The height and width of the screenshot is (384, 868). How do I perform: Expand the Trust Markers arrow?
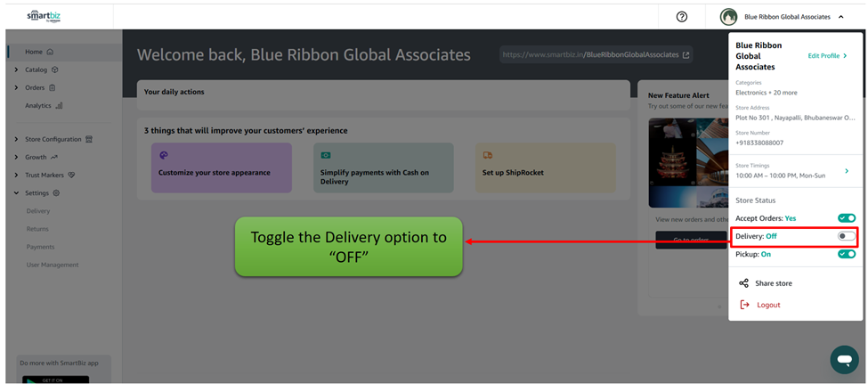click(x=16, y=176)
